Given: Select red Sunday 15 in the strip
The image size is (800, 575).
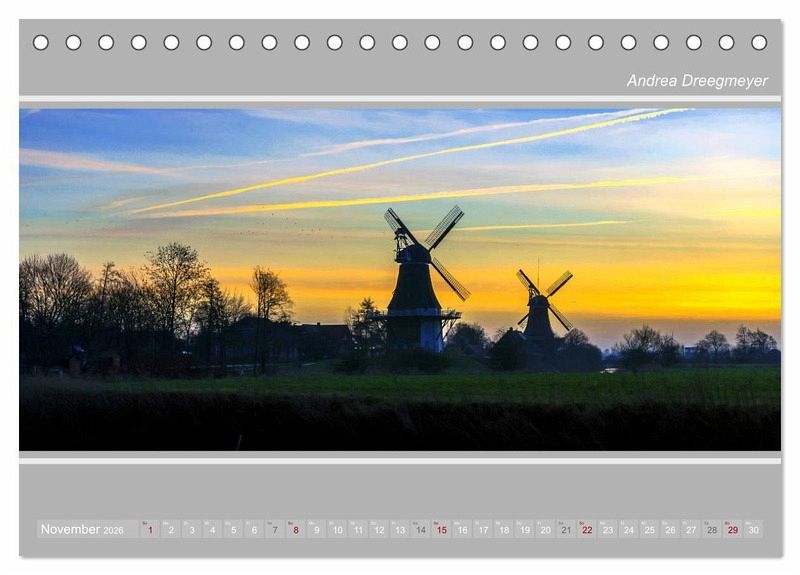Looking at the screenshot, I should point(442,529).
